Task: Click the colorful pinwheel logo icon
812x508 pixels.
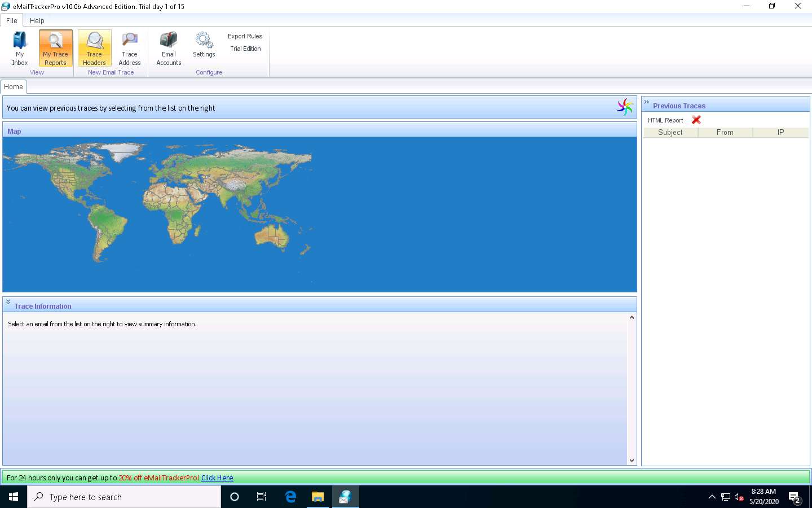Action: point(625,107)
